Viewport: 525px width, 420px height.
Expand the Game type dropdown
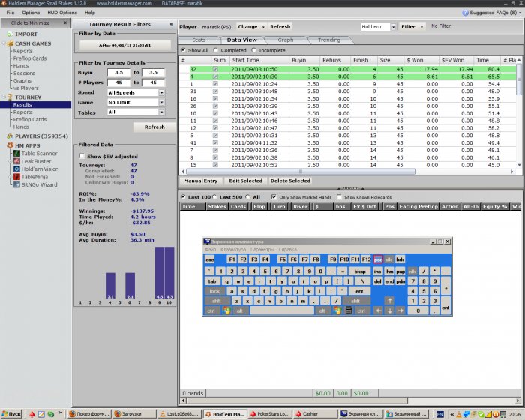pyautogui.click(x=136, y=102)
